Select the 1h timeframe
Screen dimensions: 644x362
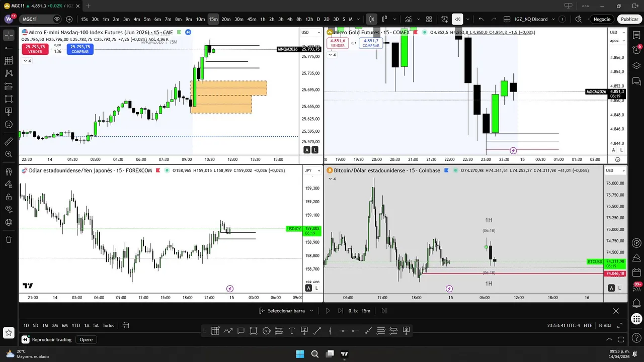click(263, 19)
